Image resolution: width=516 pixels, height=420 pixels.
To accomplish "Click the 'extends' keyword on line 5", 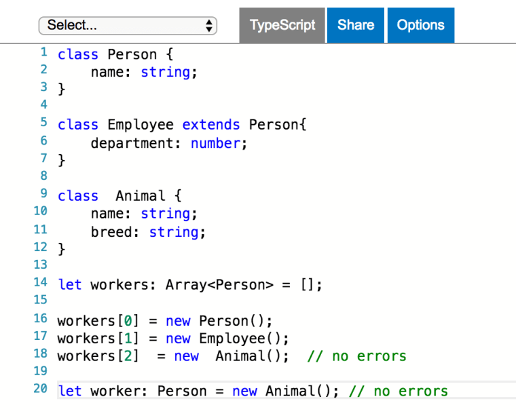I will click(x=210, y=125).
